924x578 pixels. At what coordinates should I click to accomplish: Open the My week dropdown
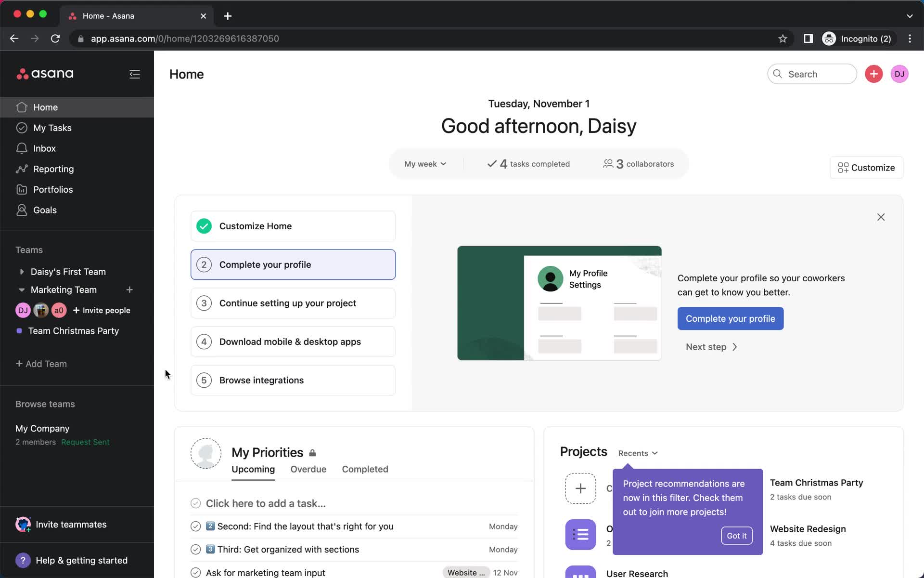pos(425,164)
